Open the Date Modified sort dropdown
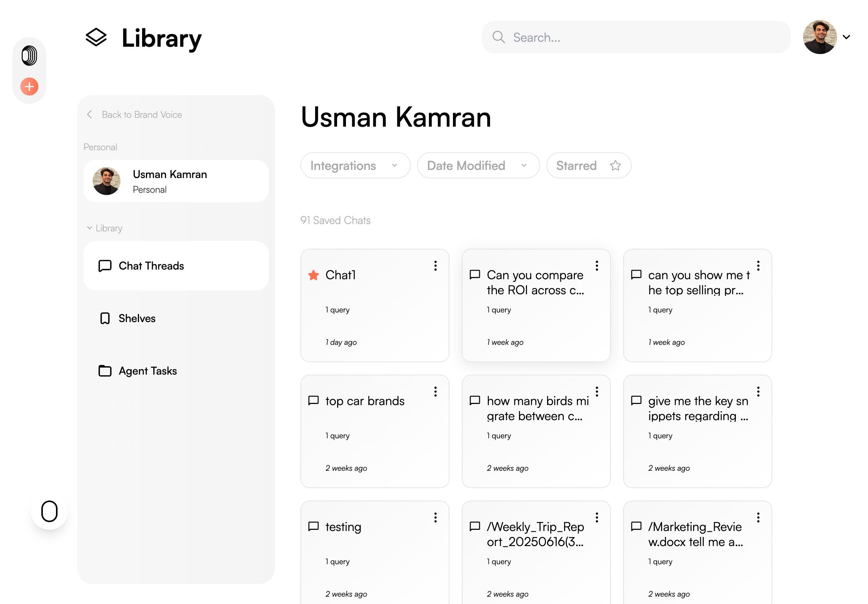The width and height of the screenshot is (868, 604). [478, 166]
